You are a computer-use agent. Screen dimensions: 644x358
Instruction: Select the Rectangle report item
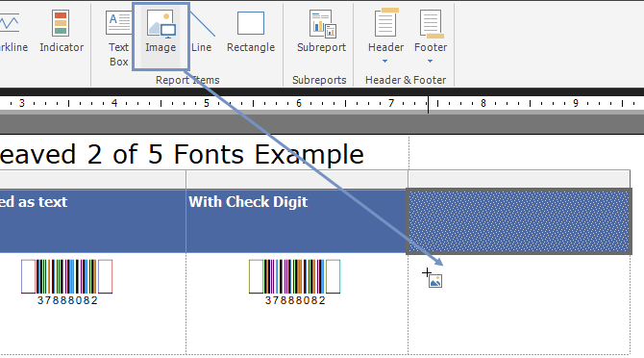[x=251, y=32]
